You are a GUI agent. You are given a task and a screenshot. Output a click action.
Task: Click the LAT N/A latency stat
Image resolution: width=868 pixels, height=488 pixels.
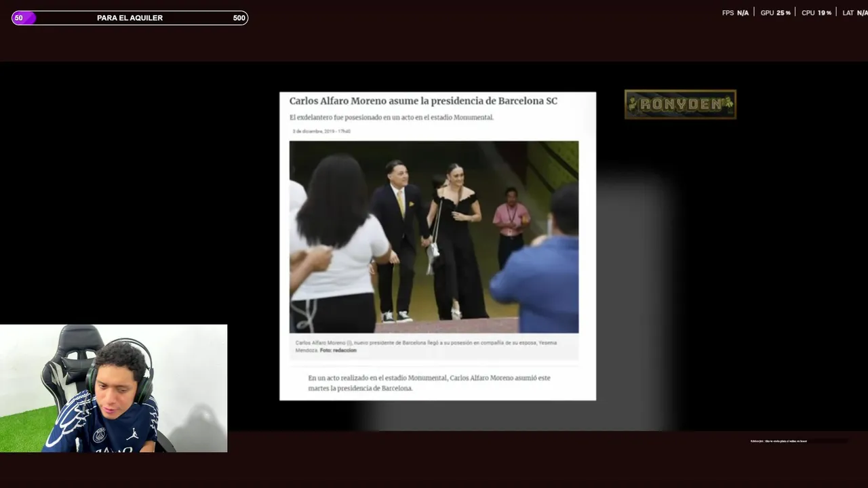pos(855,13)
